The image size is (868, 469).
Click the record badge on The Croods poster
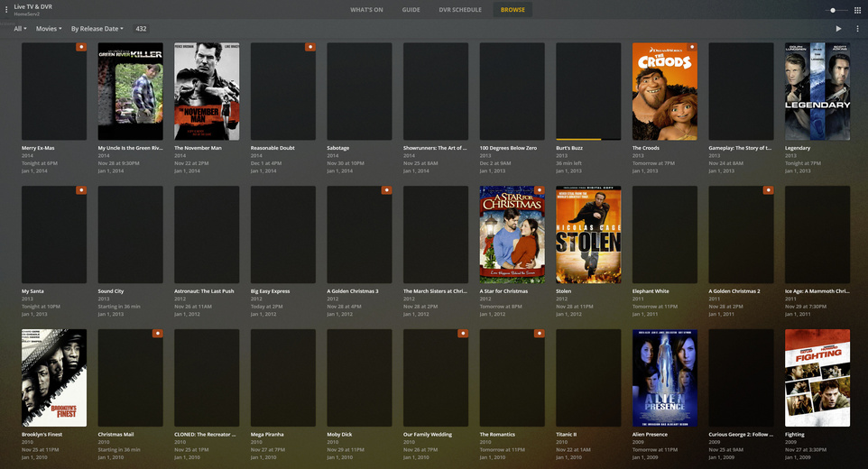coord(692,47)
